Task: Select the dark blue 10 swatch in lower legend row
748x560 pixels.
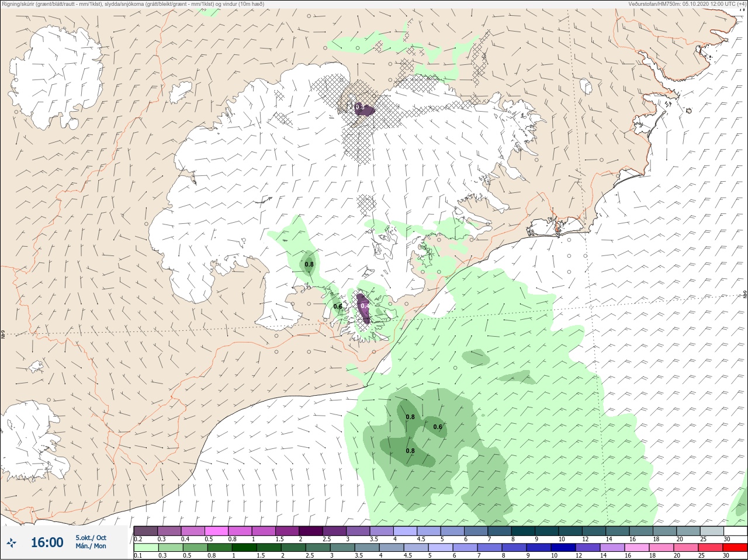Action: coord(563,548)
